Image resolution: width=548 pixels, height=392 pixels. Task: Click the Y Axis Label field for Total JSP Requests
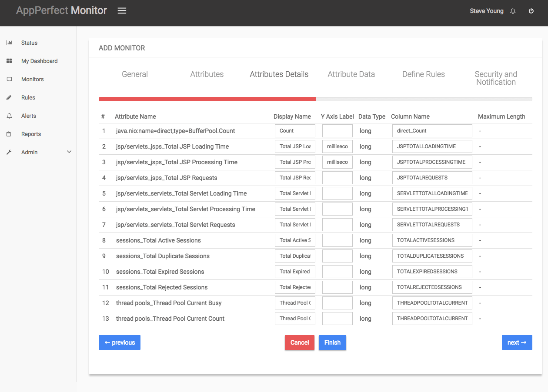point(337,177)
